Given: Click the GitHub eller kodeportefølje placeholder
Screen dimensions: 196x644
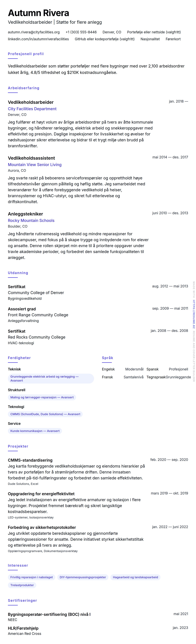Looking at the screenshot, I should [105, 39].
